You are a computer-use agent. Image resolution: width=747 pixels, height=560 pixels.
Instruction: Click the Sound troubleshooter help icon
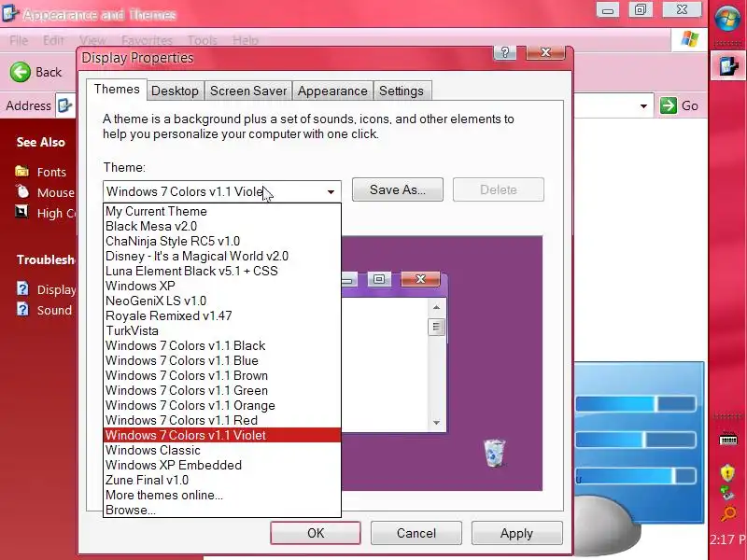(x=22, y=309)
